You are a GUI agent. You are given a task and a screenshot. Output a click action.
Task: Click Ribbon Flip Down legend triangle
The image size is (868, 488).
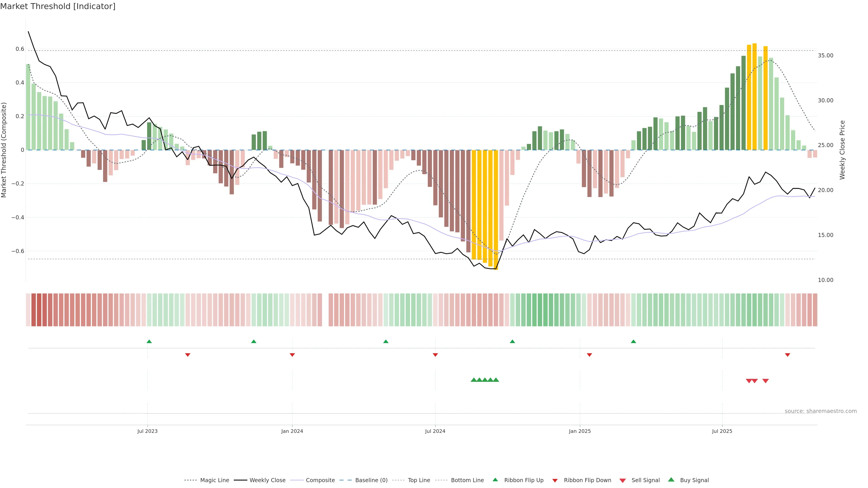(x=555, y=481)
